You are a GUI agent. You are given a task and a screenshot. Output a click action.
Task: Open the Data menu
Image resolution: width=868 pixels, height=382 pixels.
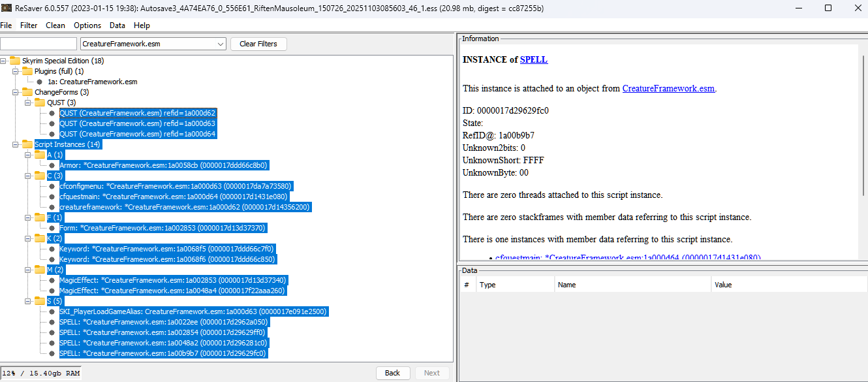117,25
